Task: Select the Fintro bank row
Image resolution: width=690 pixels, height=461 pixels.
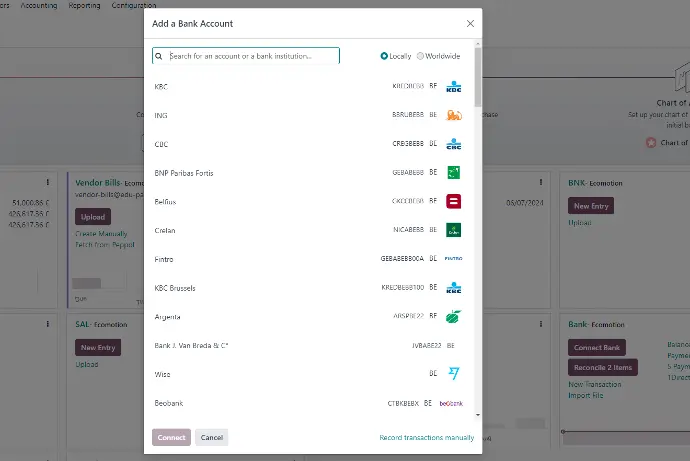Action: (x=308, y=259)
